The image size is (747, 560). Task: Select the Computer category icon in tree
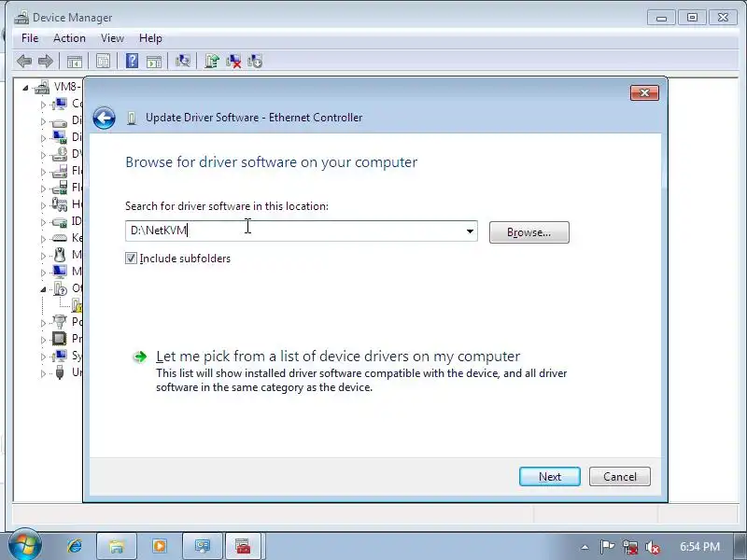coord(60,104)
